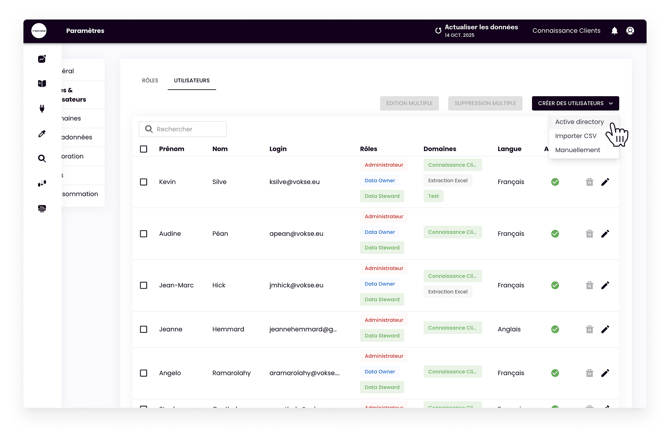Viewport: 670px width, 436px height.
Task: Click the plug connector icon in sidebar
Action: tap(42, 109)
